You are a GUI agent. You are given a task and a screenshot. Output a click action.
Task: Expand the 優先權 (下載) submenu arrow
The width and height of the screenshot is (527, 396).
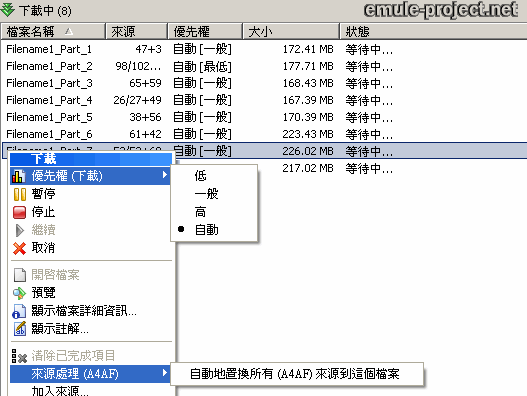(x=165, y=175)
